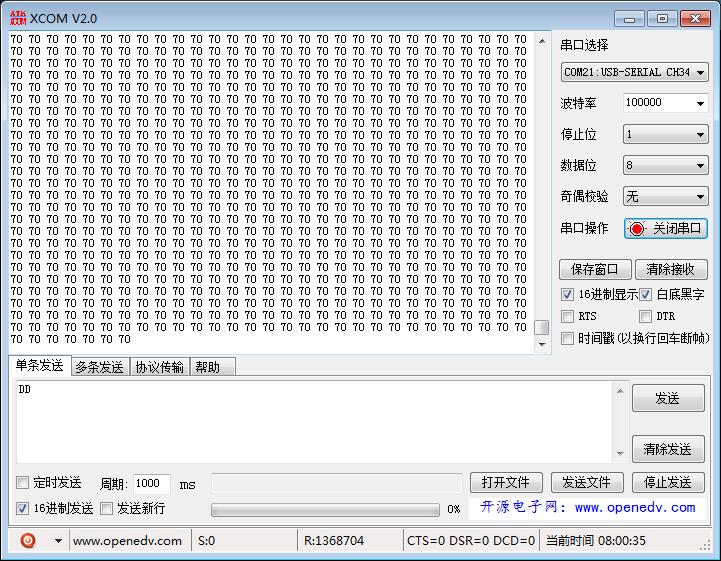Click the 发送 send button
Viewport: 721px width, 561px height.
668,398
